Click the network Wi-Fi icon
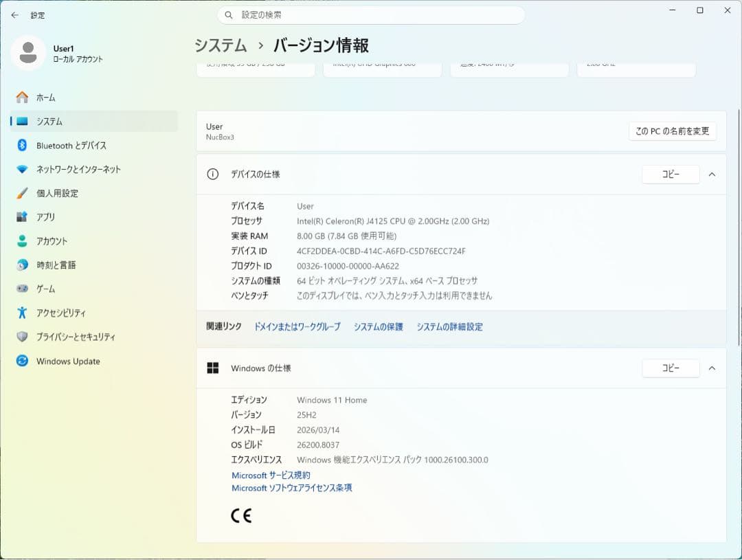This screenshot has height=560, width=742. pos(22,169)
